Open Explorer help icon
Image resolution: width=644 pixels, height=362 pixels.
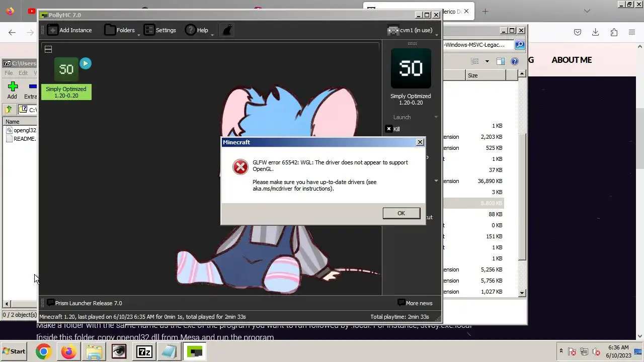pyautogui.click(x=515, y=61)
